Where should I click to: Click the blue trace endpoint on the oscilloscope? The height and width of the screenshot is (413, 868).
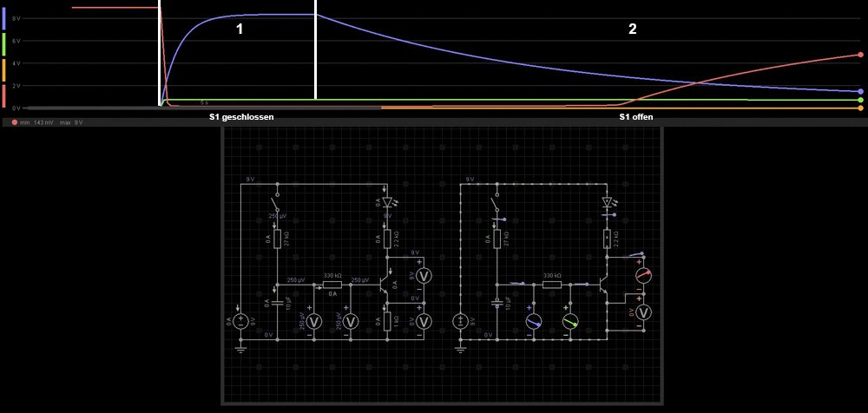click(859, 91)
